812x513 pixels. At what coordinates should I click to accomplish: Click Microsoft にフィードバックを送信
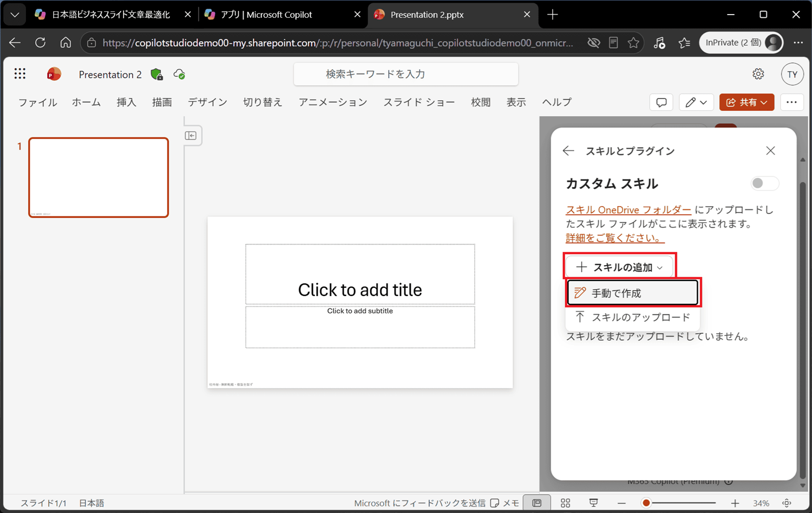pyautogui.click(x=420, y=503)
